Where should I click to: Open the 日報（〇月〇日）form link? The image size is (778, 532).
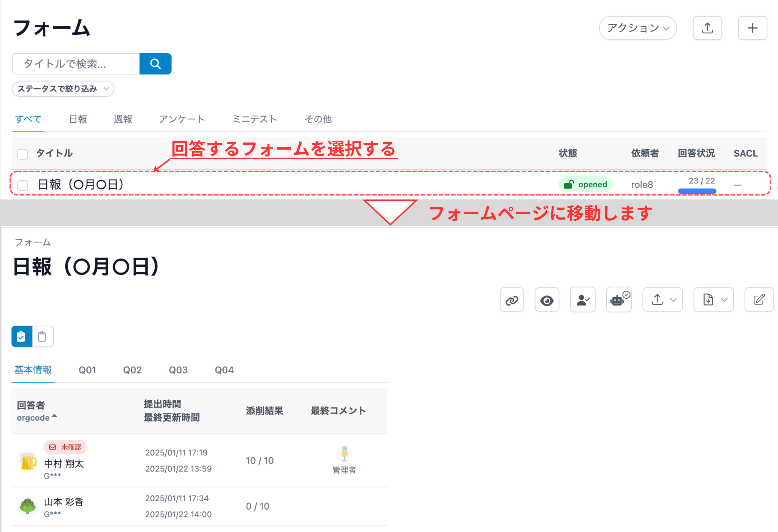(x=80, y=185)
